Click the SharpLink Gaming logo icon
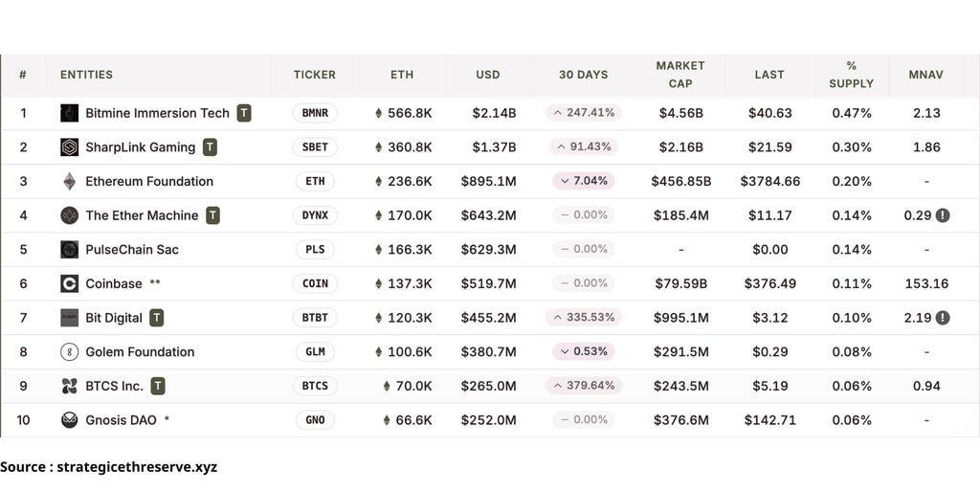Screen dimensions: 980x492 [x=69, y=147]
